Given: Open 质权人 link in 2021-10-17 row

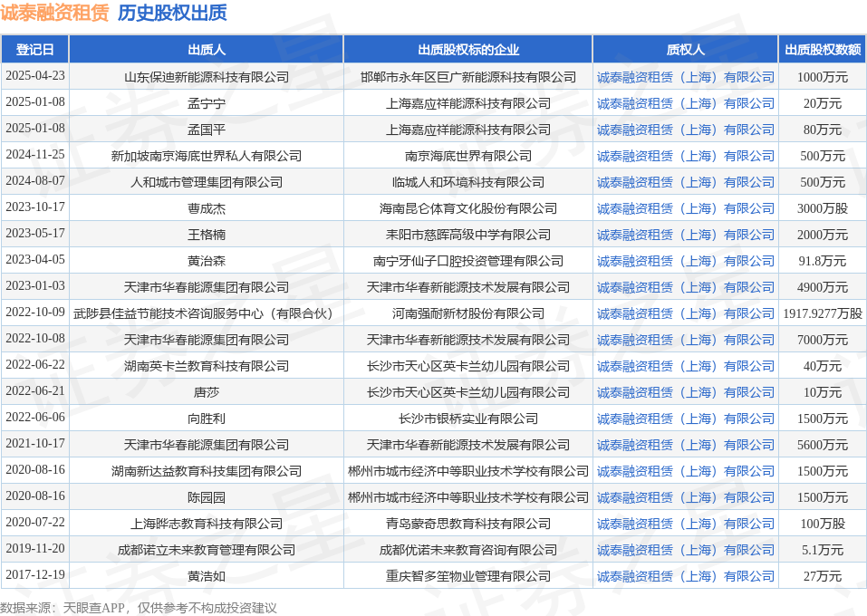Looking at the screenshot, I should click(x=685, y=445).
